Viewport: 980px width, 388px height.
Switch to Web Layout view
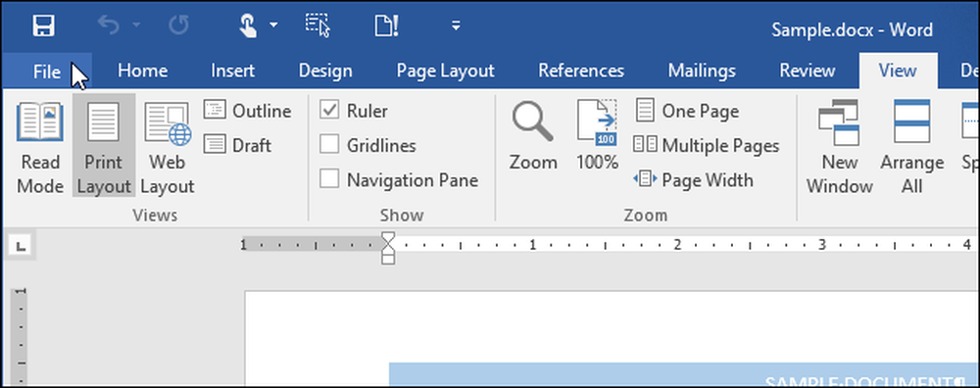pyautogui.click(x=167, y=149)
